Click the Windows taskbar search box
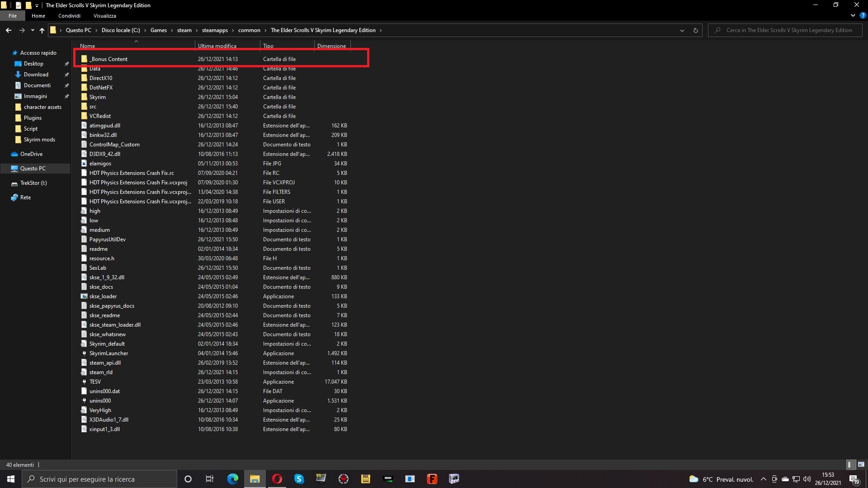The image size is (868, 488). pos(99,479)
